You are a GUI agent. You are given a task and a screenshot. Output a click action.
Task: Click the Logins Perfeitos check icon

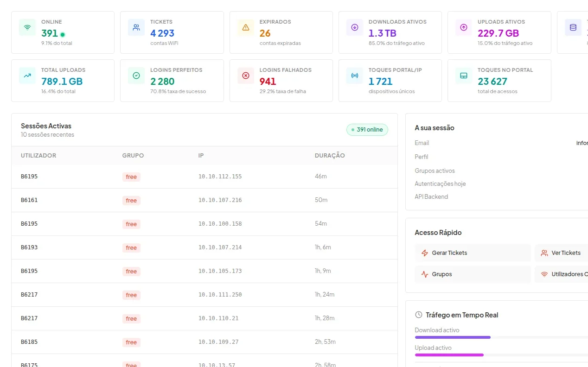[x=136, y=76]
